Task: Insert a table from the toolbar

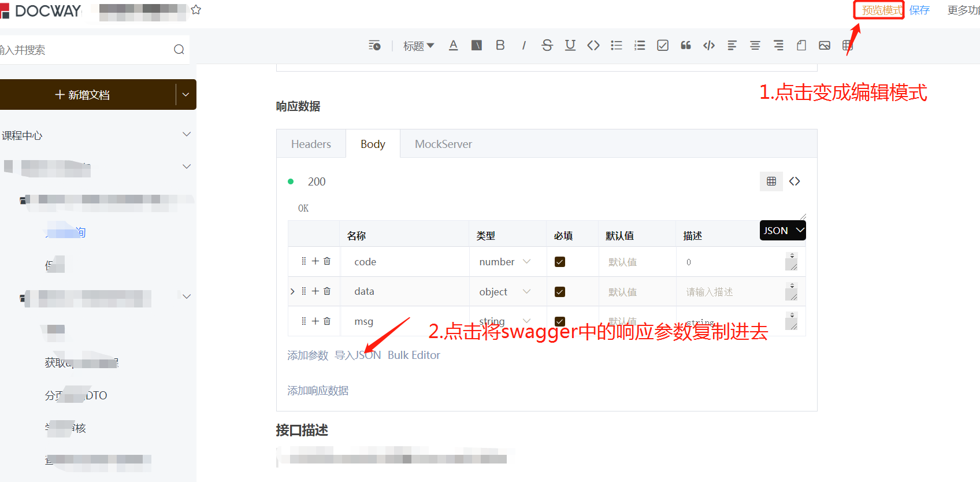Action: pyautogui.click(x=848, y=45)
